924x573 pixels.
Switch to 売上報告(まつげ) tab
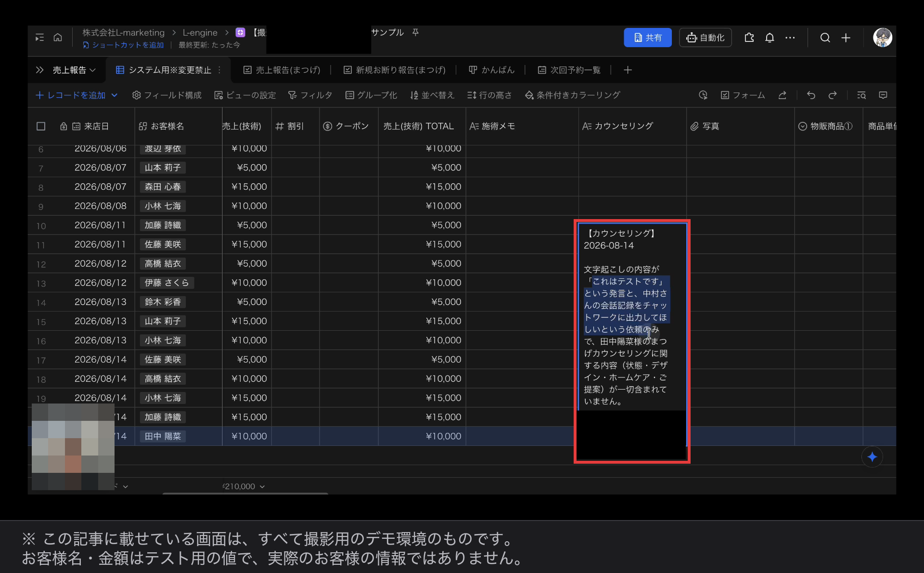pyautogui.click(x=282, y=70)
